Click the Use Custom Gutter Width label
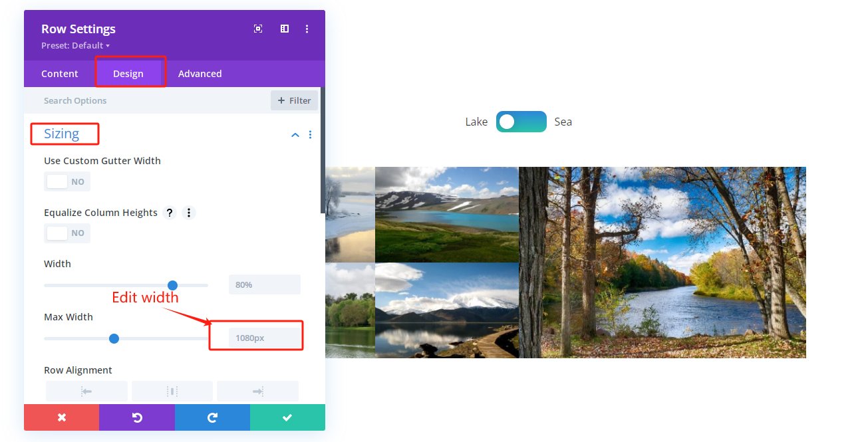The image size is (868, 442). (102, 161)
